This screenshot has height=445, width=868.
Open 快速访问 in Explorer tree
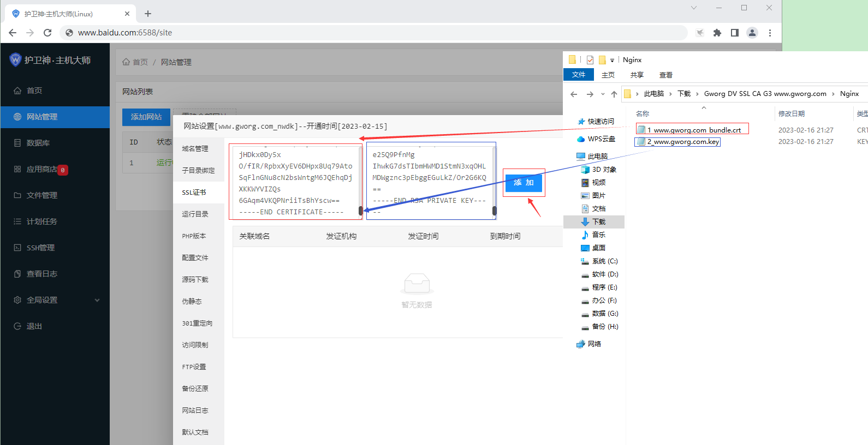tap(596, 121)
